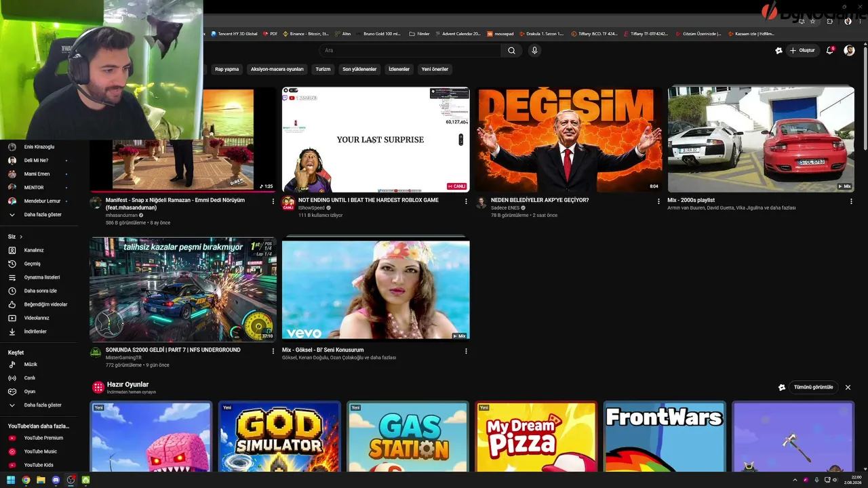The image size is (868, 488).
Task: Open the notifications bell
Action: 829,50
